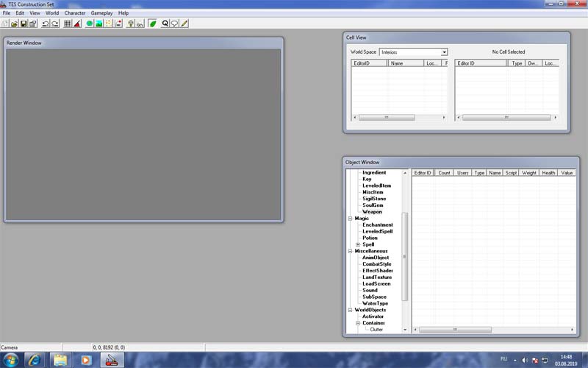
Task: Open the Character menu
Action: (x=75, y=13)
